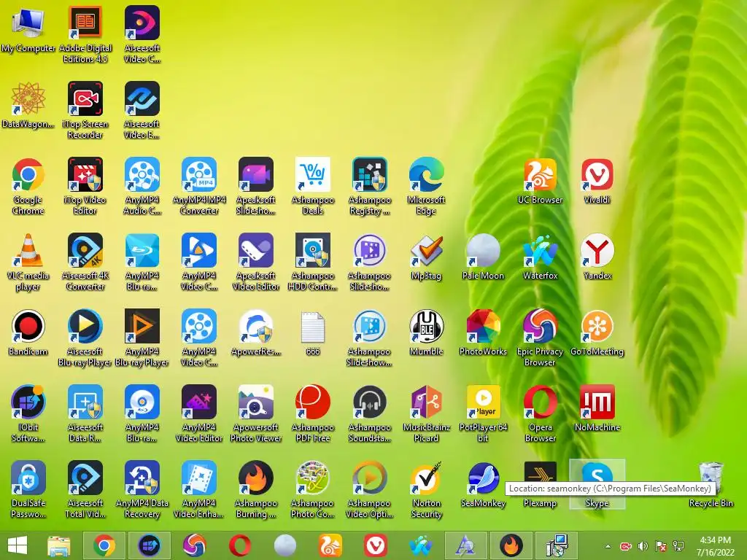This screenshot has height=560, width=747.
Task: Select the iTop Video Editor icon
Action: click(85, 186)
